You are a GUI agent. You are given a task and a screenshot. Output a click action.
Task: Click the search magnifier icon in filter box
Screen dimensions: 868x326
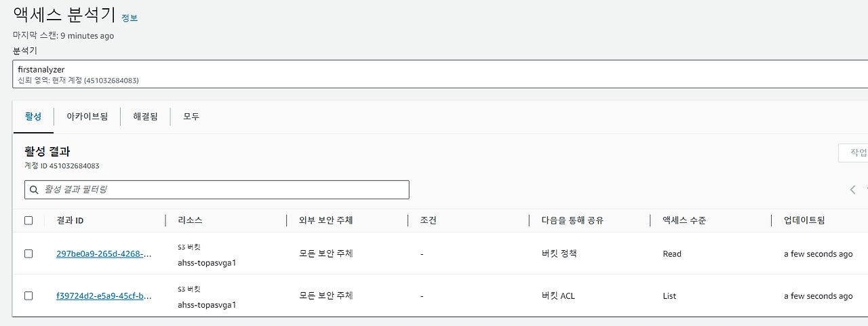tap(33, 190)
